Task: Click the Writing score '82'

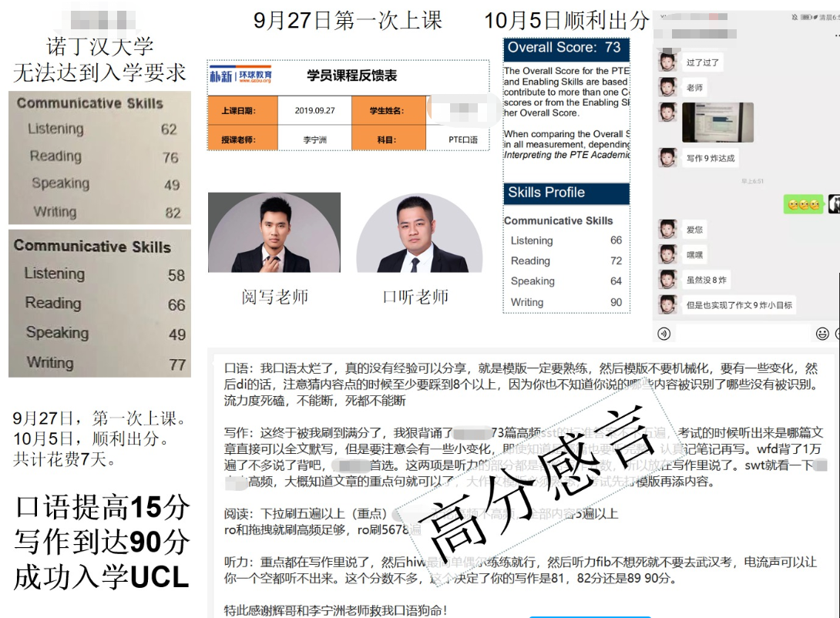Action: point(173,213)
